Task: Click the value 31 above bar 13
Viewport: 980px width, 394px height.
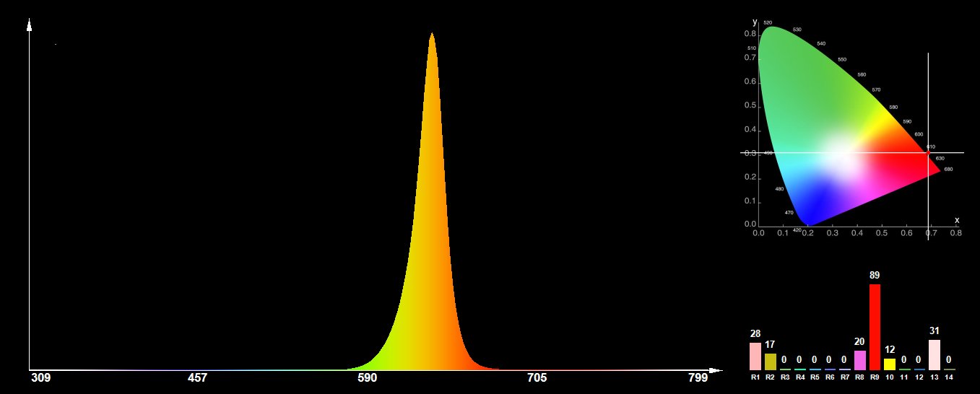Action: [x=935, y=331]
